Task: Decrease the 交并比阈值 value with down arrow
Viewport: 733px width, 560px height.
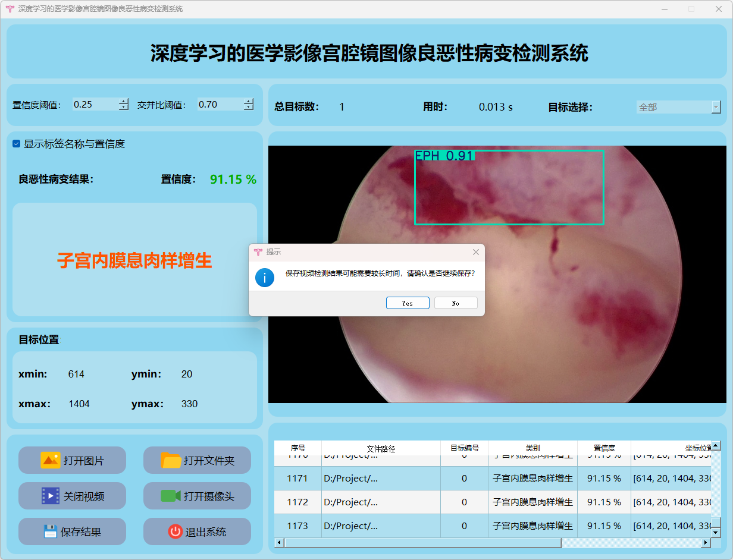Action: coord(248,108)
